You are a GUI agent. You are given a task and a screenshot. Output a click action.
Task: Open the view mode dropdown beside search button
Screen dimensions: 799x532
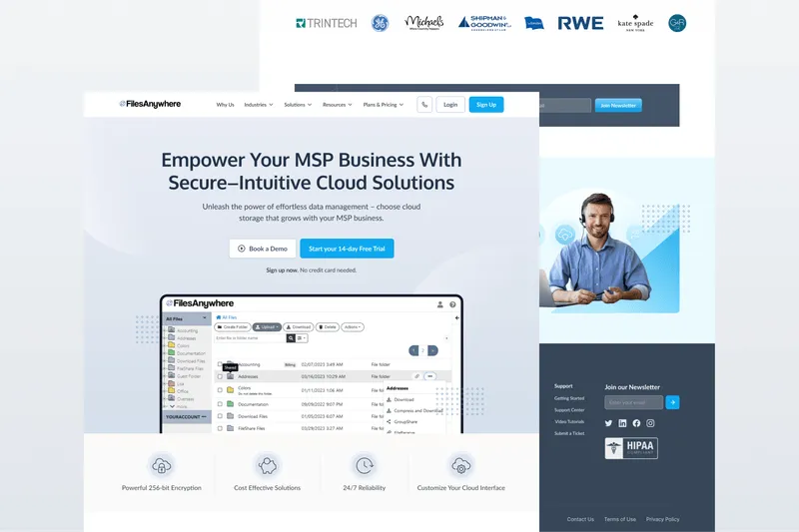tap(302, 338)
